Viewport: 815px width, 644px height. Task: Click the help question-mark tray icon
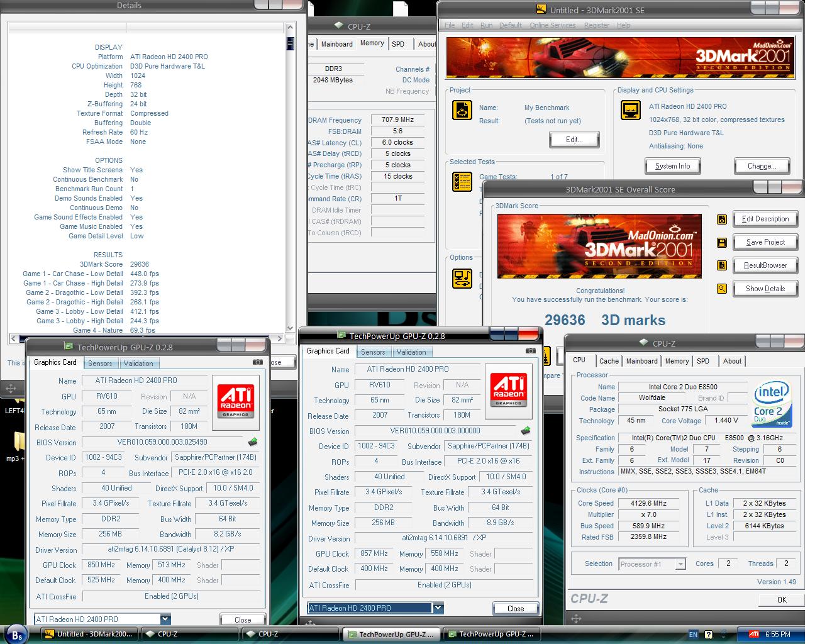[x=709, y=634]
